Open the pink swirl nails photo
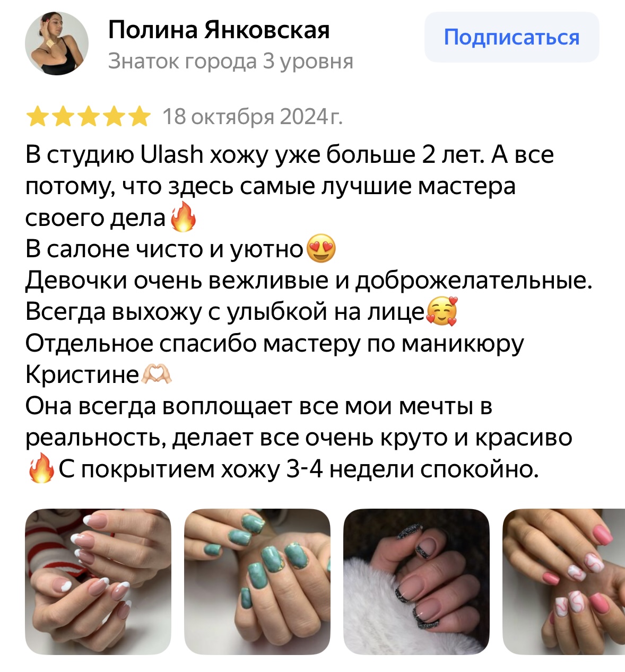This screenshot has width=625, height=672. pyautogui.click(x=563, y=581)
